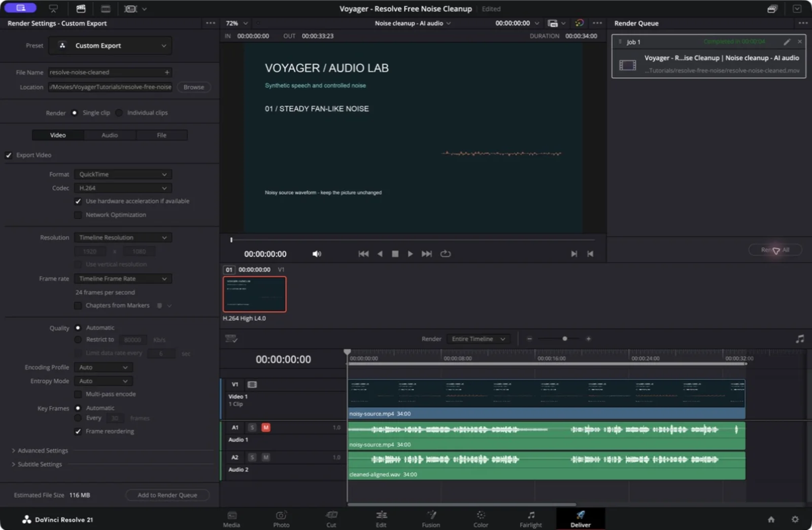Image resolution: width=812 pixels, height=530 pixels.
Task: Open the Render Queue three-dot options menu
Action: point(802,23)
